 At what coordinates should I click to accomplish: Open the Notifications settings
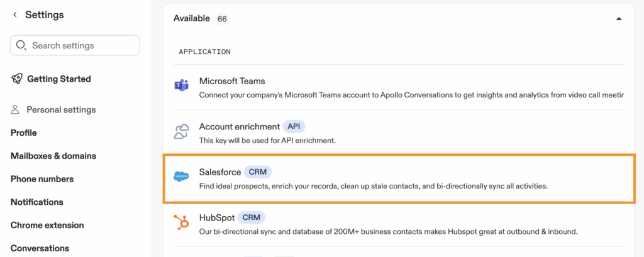[x=37, y=202]
